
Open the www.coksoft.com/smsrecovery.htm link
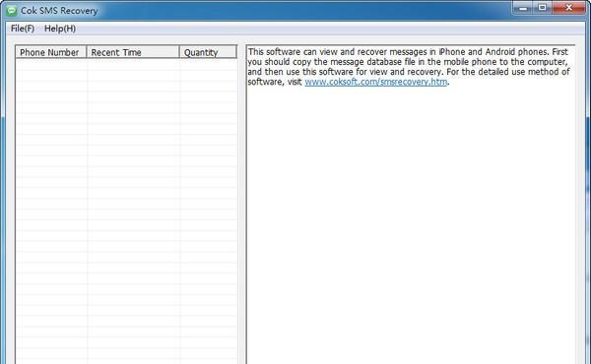click(x=376, y=82)
